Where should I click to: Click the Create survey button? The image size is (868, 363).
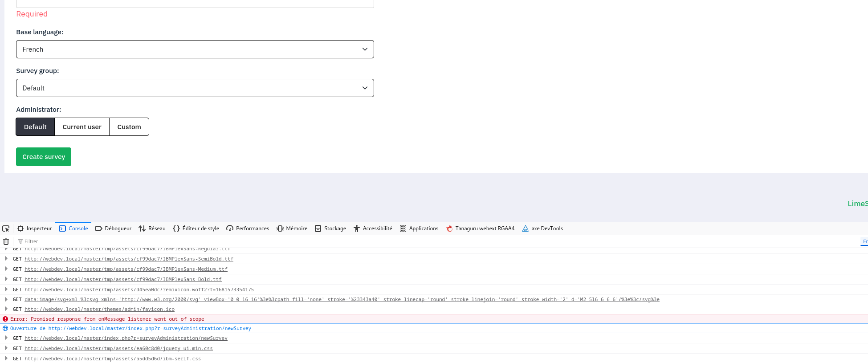click(x=44, y=157)
